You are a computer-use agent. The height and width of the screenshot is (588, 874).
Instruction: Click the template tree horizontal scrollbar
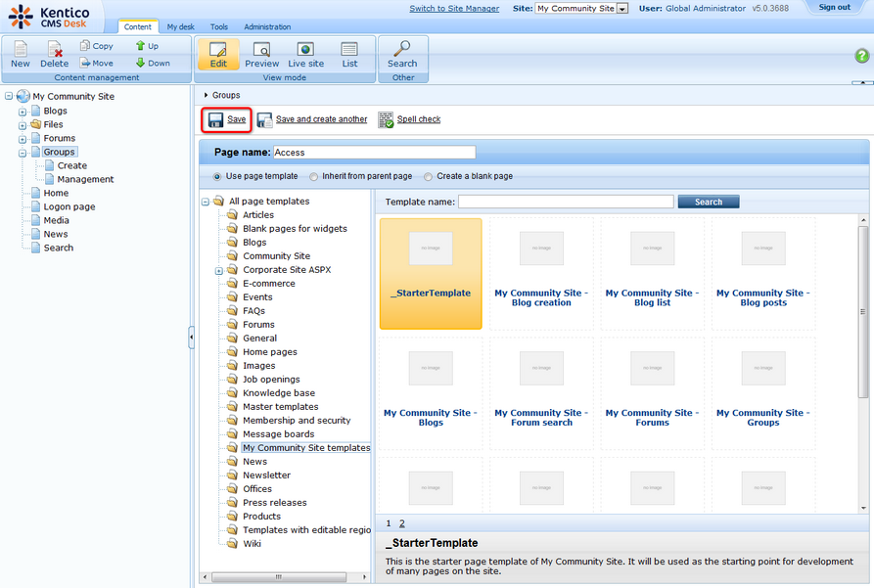coord(279,577)
